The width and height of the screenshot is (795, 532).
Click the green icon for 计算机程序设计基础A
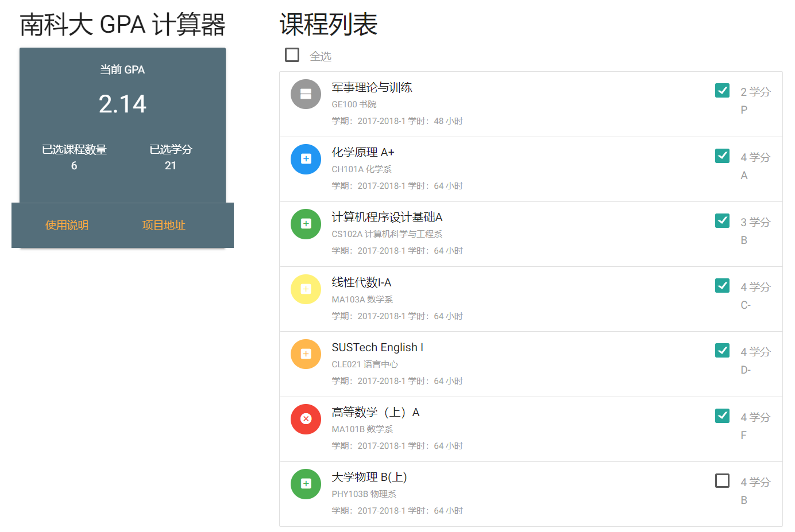pos(306,224)
